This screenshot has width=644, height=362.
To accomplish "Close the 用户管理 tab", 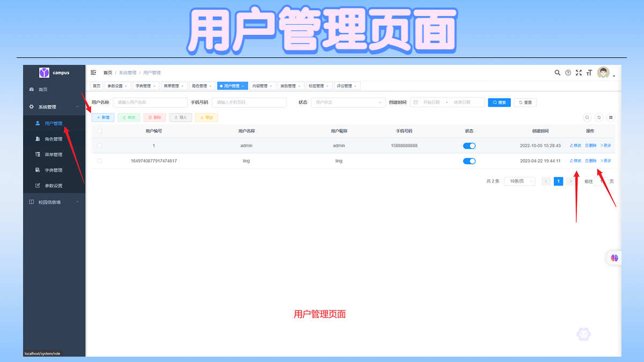I will (243, 86).
